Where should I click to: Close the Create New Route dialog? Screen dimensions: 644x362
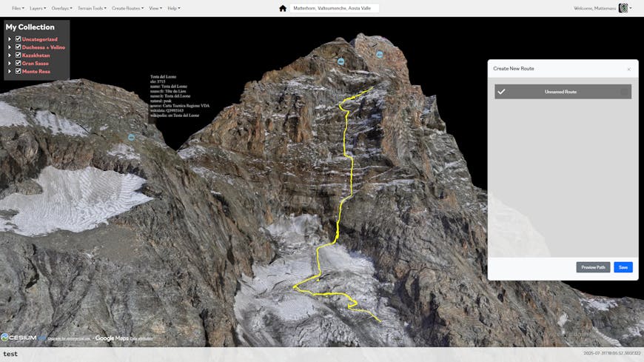[x=628, y=70]
